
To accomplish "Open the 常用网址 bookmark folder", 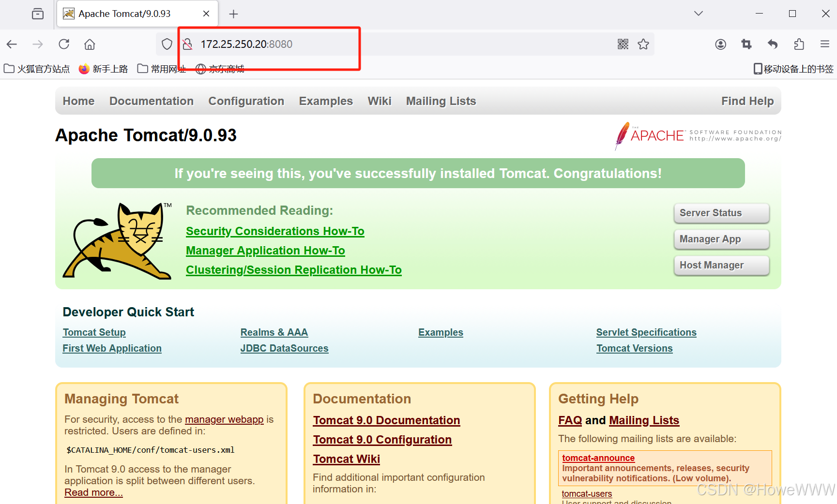I will pos(162,69).
